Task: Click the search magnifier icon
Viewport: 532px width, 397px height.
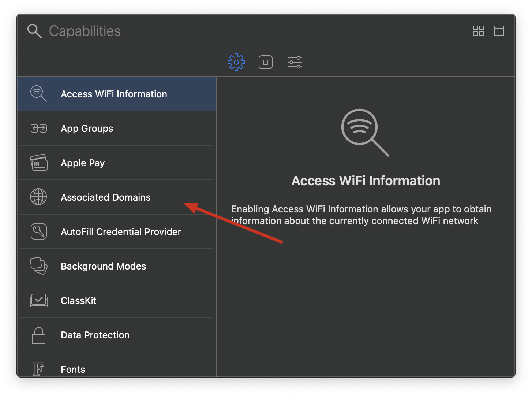Action: click(x=34, y=31)
